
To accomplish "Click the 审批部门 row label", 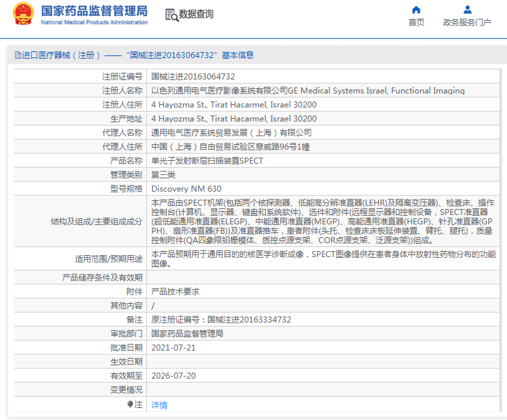I will tap(126, 334).
